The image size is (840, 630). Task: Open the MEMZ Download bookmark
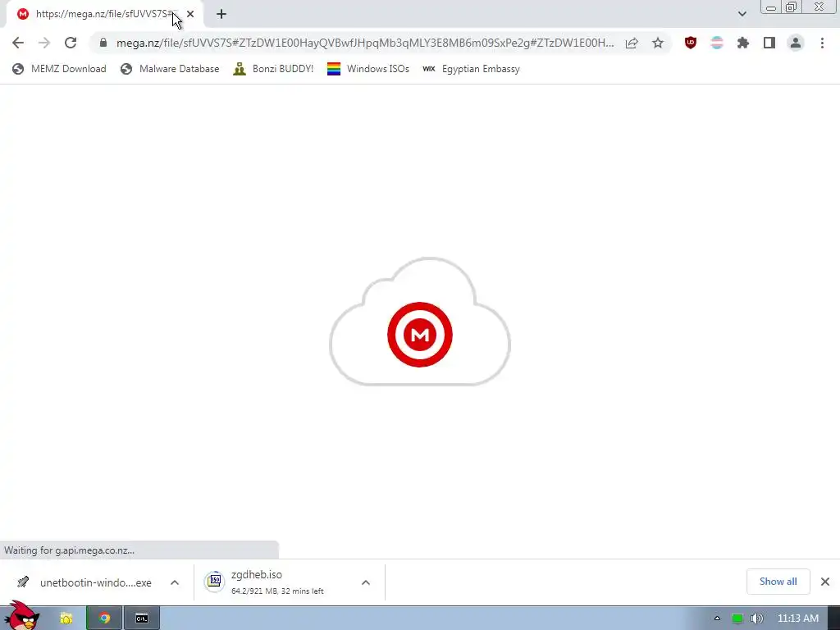tap(59, 69)
